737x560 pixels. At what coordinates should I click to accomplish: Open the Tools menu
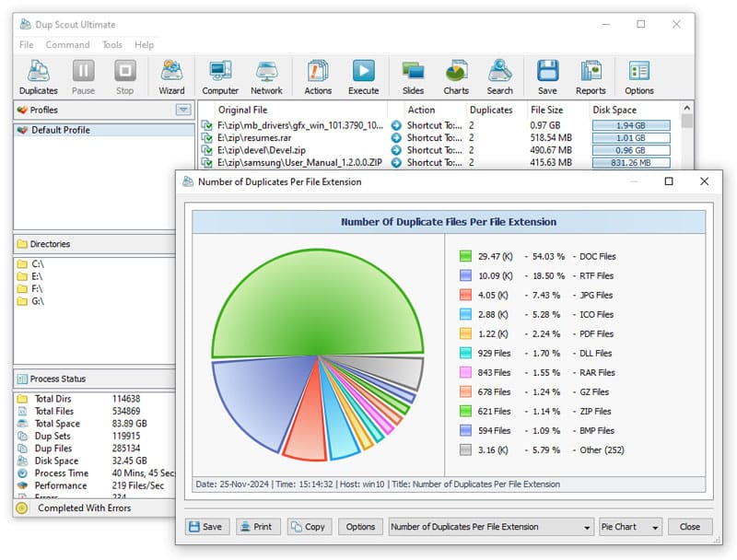(112, 44)
